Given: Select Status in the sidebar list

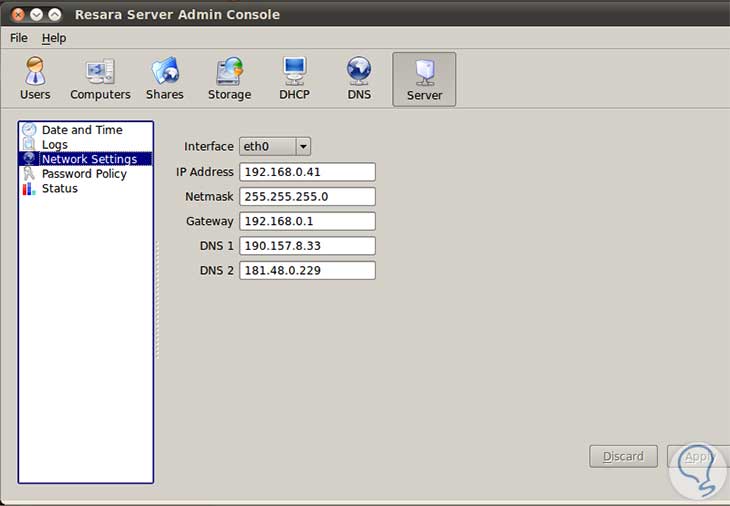Looking at the screenshot, I should pyautogui.click(x=60, y=189).
